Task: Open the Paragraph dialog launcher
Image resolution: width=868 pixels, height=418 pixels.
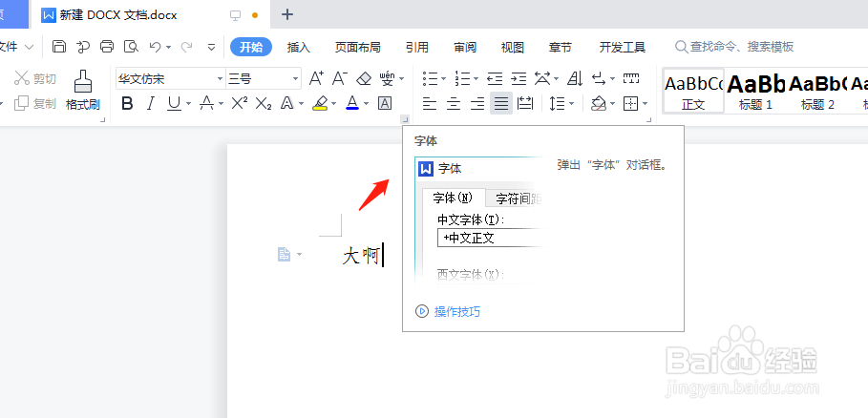Action: click(649, 119)
